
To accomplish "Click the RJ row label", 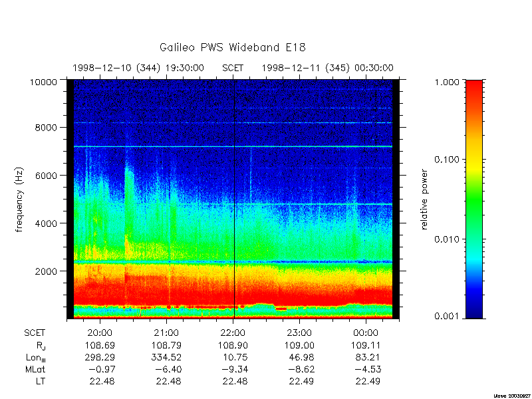I will pos(41,346).
